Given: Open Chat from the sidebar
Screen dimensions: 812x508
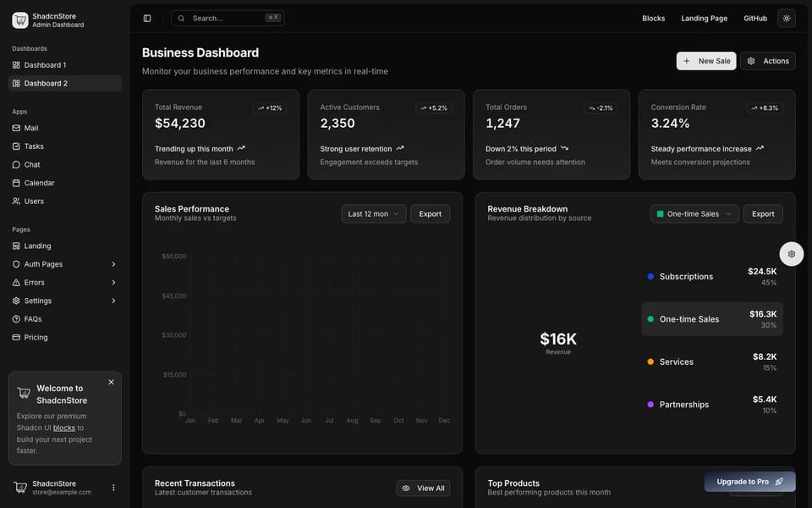Looking at the screenshot, I should 65,164.
